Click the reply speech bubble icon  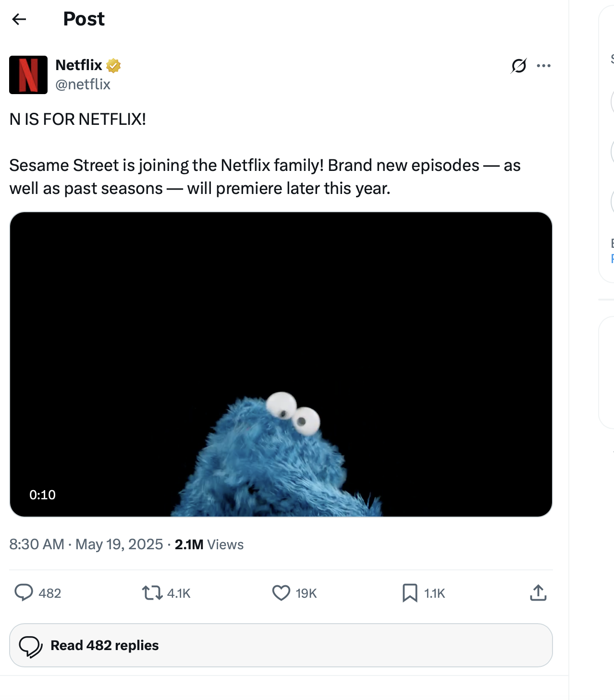[24, 593]
